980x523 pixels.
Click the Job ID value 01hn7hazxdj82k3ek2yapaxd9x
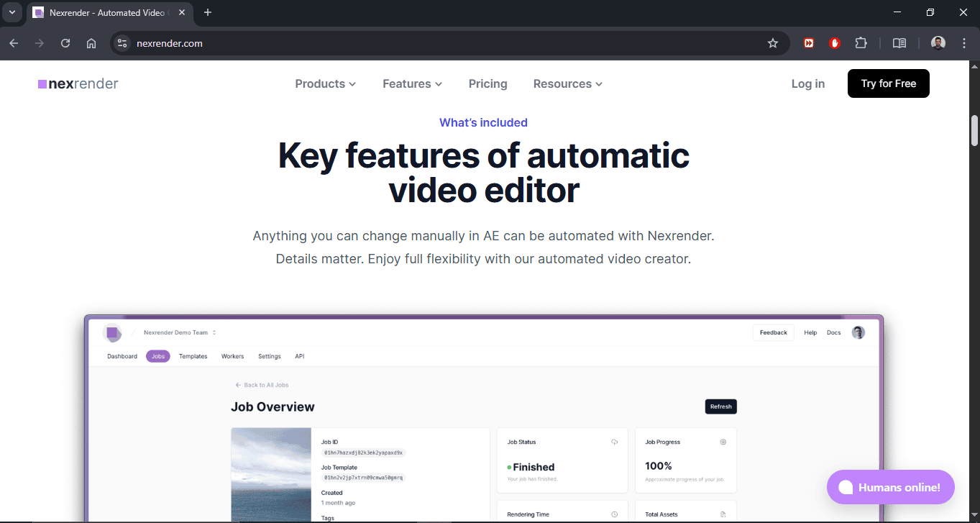pos(364,452)
